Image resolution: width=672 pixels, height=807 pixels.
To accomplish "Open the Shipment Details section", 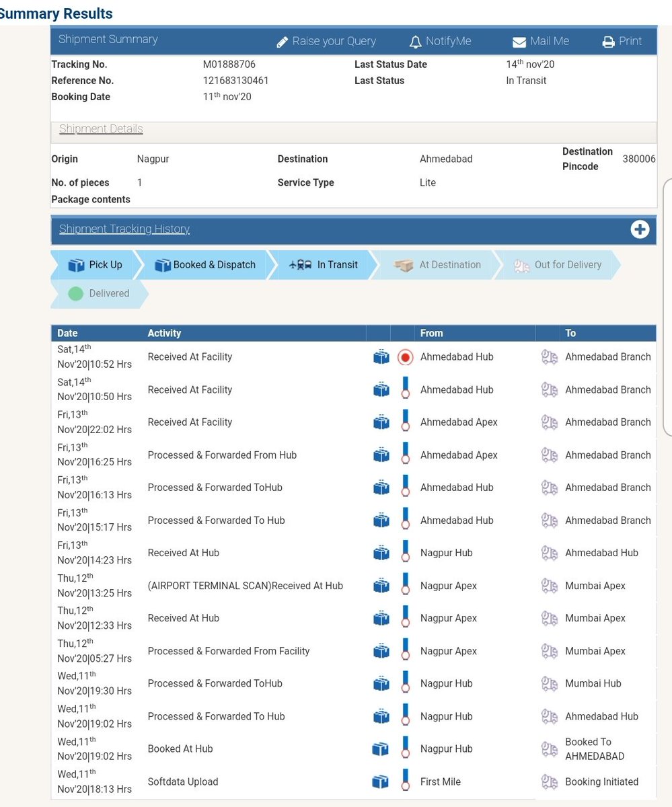I will click(101, 128).
